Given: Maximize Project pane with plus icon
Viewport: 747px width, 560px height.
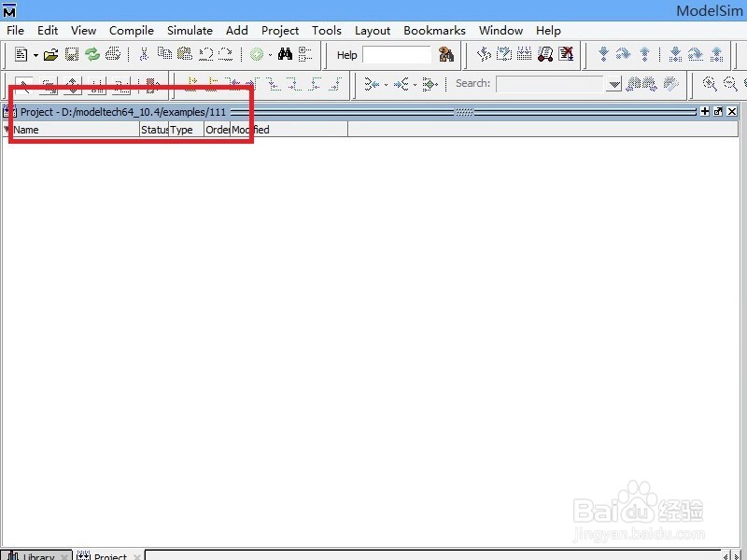Looking at the screenshot, I should (x=705, y=111).
